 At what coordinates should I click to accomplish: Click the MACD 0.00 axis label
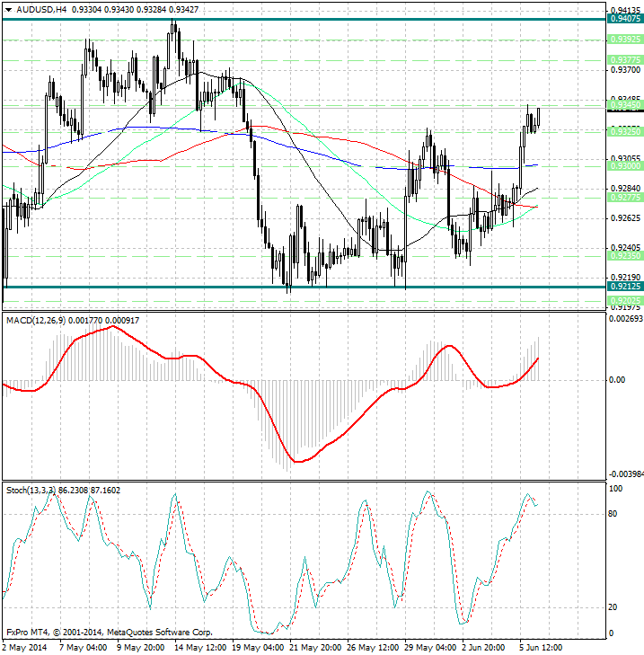coord(617,380)
